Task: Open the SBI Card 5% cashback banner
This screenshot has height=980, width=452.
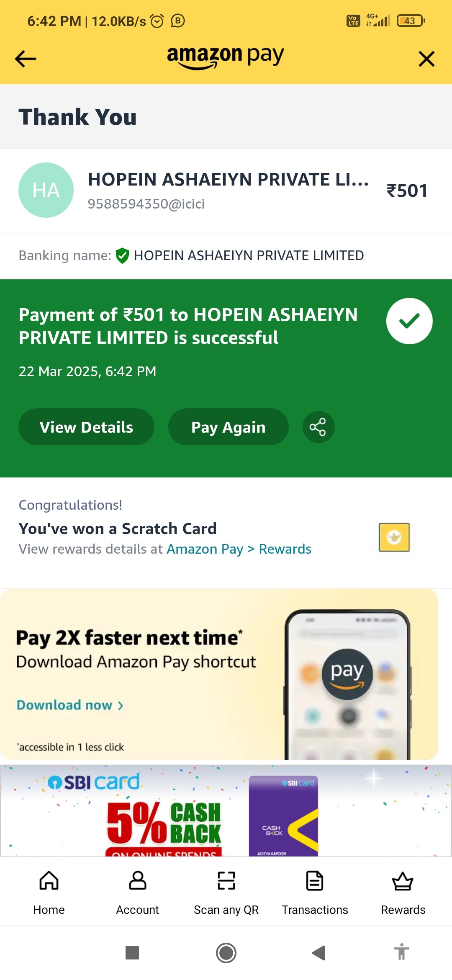Action: tap(226, 811)
